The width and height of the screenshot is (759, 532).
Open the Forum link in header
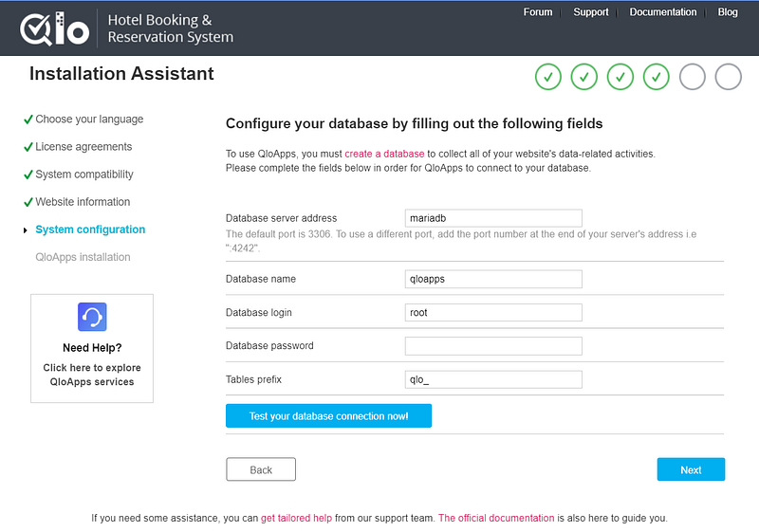538,12
